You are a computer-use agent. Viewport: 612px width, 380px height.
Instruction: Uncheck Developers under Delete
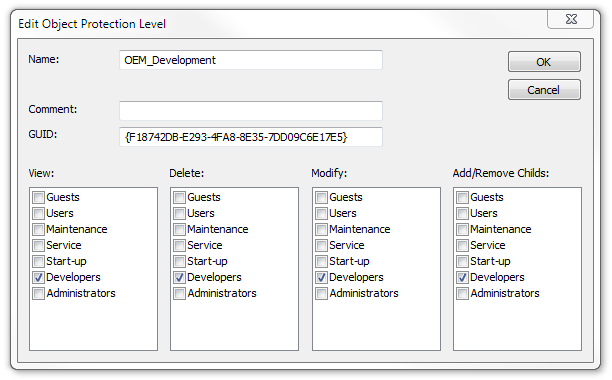180,277
